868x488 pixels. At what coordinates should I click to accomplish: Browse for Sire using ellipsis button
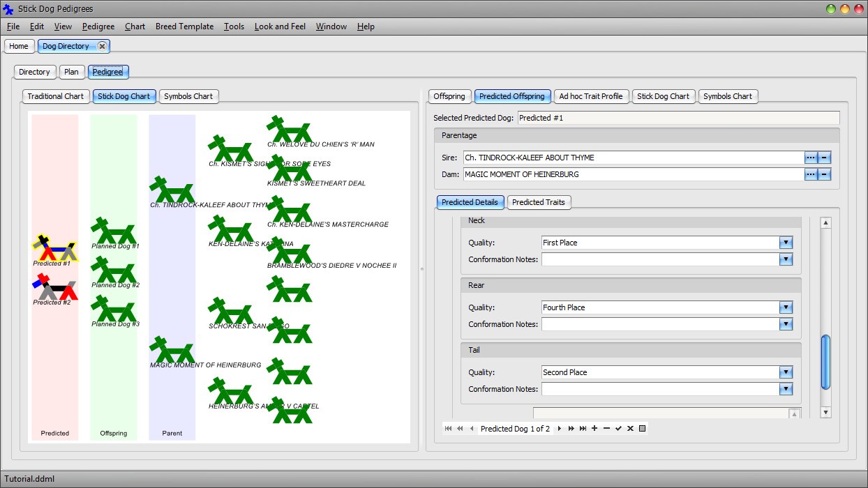click(x=810, y=158)
